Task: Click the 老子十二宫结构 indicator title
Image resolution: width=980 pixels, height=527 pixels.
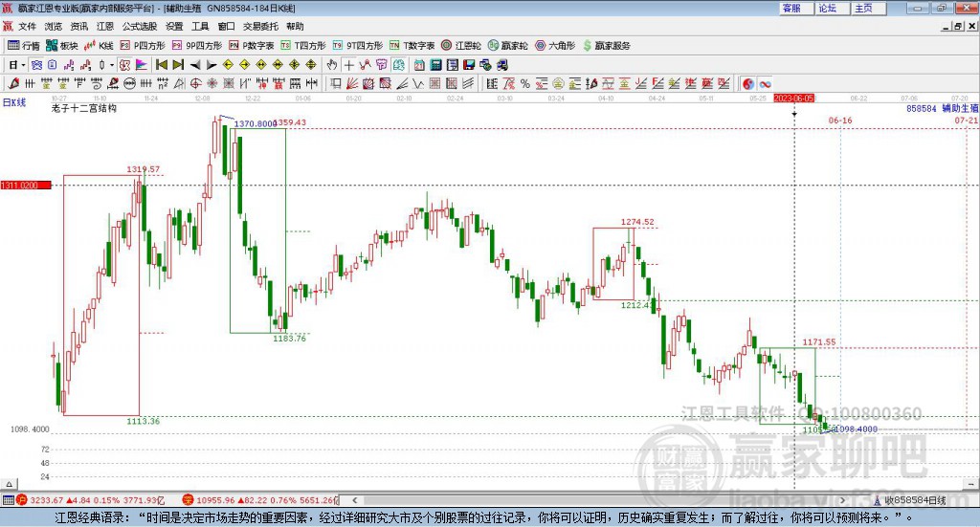Action: click(x=84, y=108)
